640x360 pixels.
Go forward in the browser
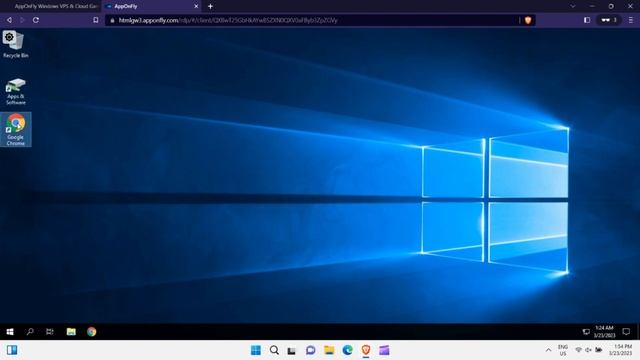pyautogui.click(x=22, y=20)
